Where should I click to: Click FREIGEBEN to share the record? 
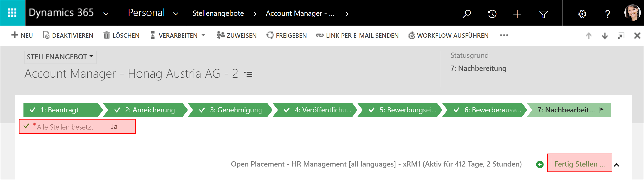point(286,35)
